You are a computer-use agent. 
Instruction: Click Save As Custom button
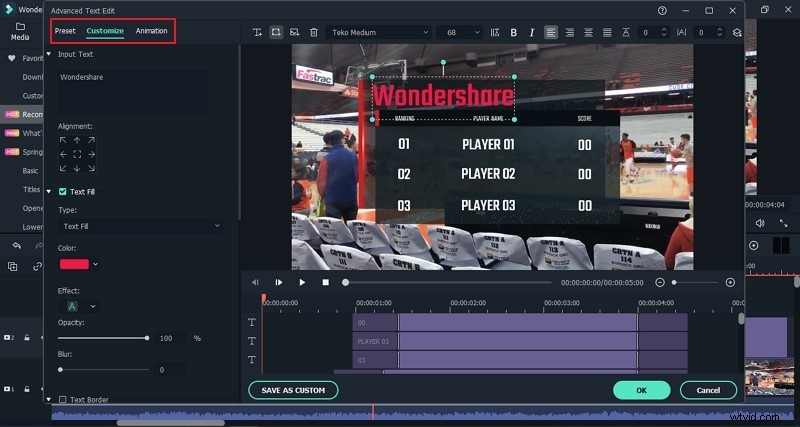tap(293, 390)
